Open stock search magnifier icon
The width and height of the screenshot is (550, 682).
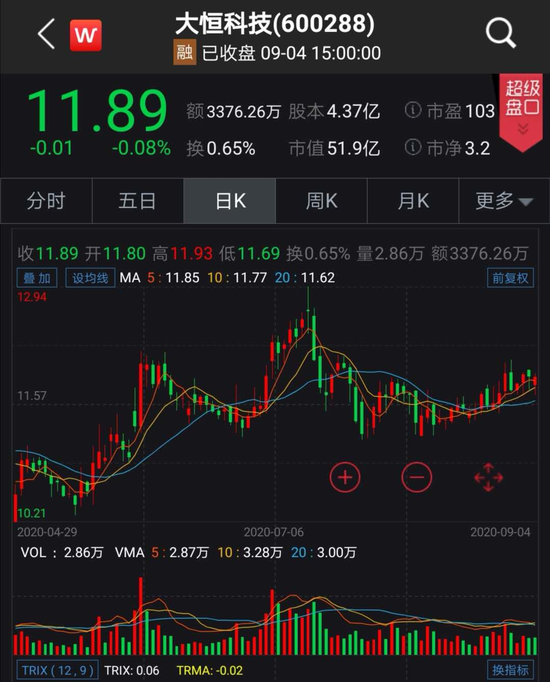coord(501,33)
